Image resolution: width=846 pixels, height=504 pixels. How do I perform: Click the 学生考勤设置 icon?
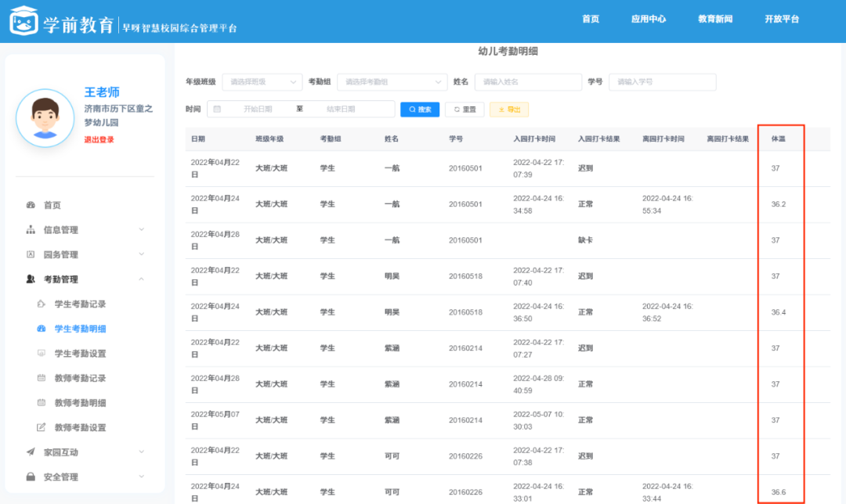click(41, 353)
